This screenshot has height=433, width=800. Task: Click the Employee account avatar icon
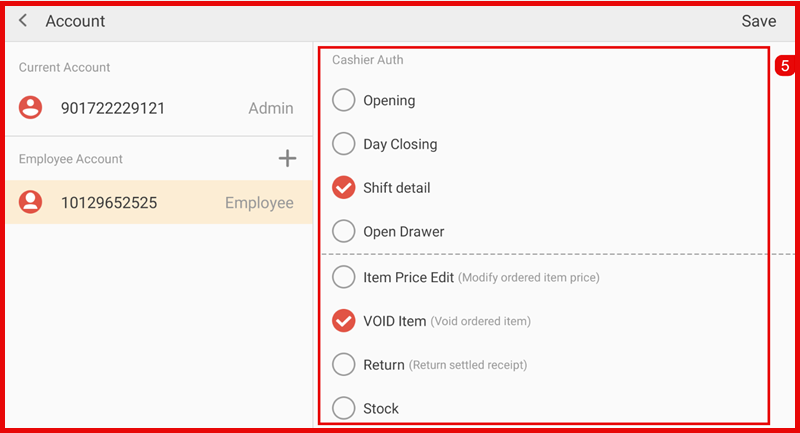tap(32, 203)
